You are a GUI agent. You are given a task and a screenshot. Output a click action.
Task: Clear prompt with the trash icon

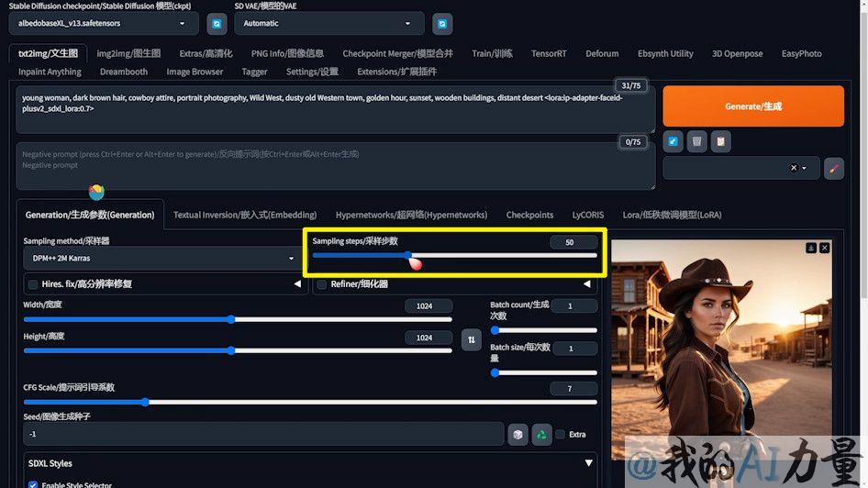(696, 141)
